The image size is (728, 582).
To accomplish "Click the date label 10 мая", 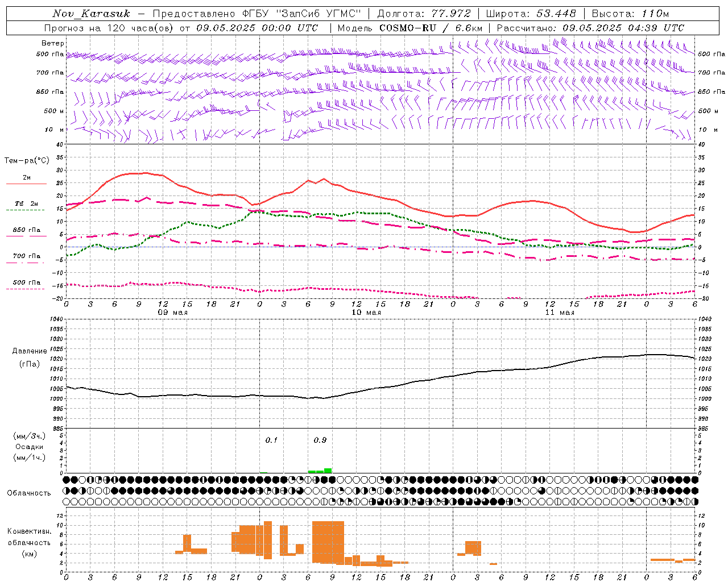I will [x=366, y=313].
